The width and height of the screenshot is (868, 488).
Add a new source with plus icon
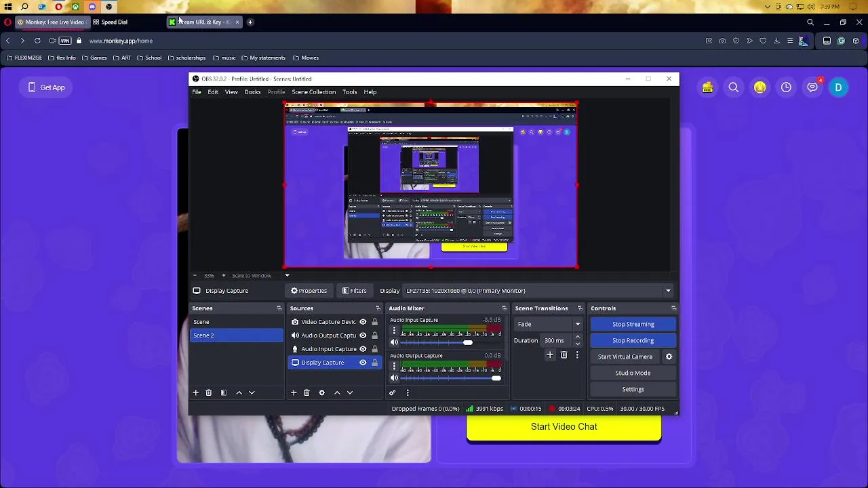[x=294, y=392]
